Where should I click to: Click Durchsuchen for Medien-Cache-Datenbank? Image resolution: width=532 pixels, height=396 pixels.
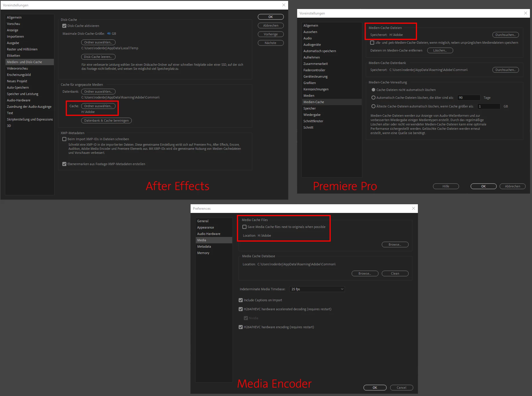505,70
